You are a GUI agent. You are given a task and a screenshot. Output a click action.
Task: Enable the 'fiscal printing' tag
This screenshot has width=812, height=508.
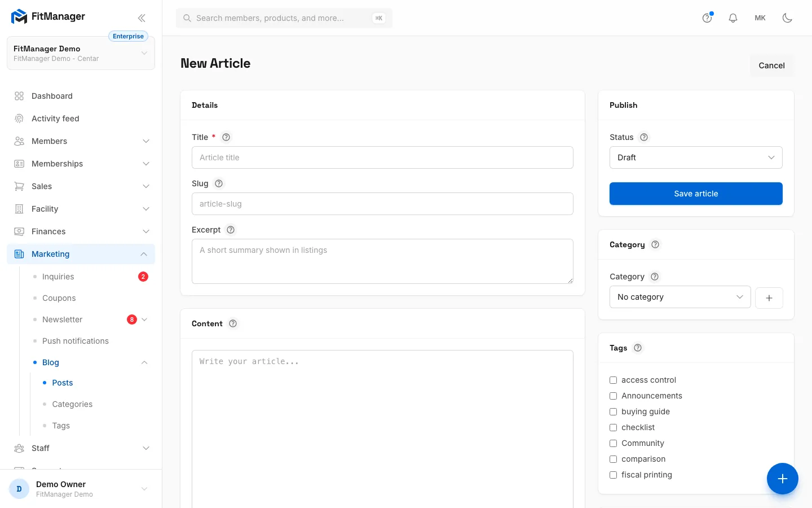pos(614,475)
